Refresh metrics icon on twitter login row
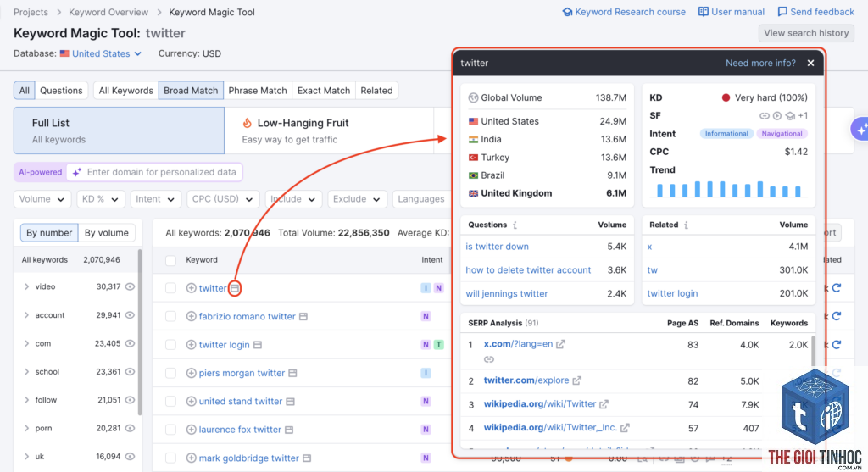Image resolution: width=868 pixels, height=472 pixels. pos(837,344)
